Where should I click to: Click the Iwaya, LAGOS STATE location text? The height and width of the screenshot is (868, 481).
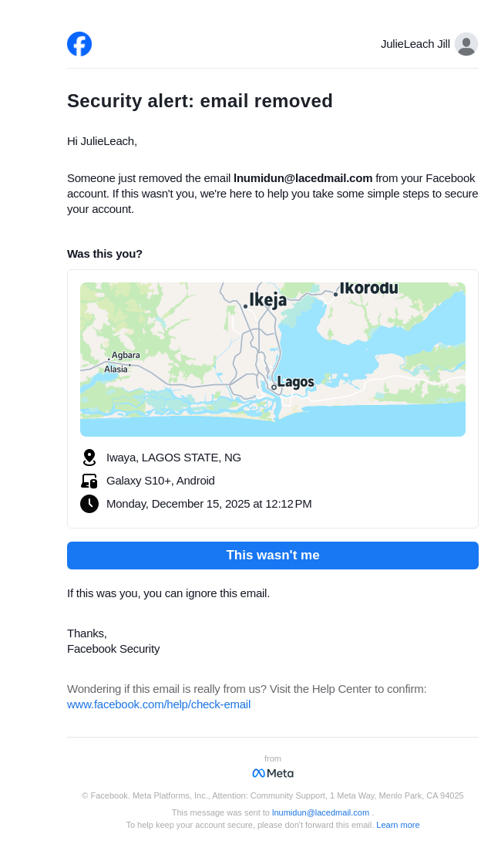173,458
